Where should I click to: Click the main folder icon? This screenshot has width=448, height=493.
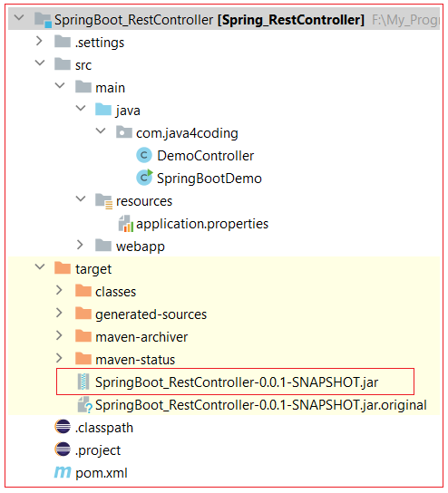[x=83, y=87]
